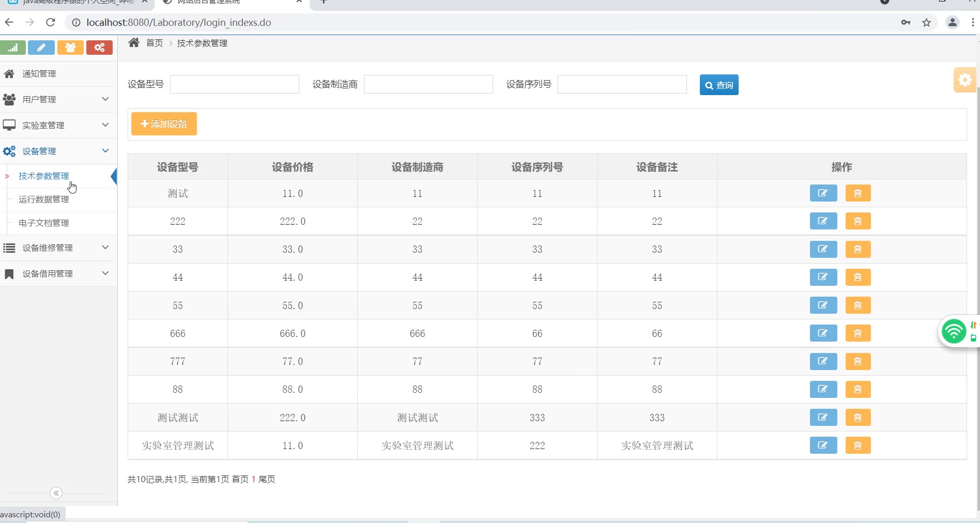
Task: Click the orange users shortcut button
Action: pos(70,48)
